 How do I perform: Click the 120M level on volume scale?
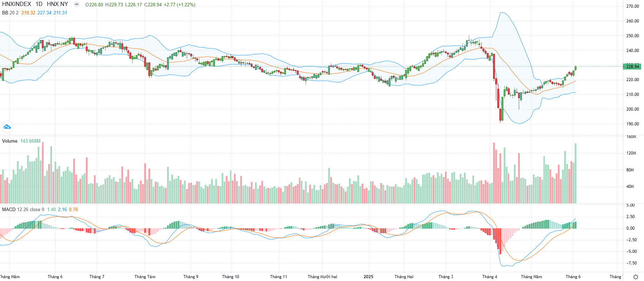(631, 153)
